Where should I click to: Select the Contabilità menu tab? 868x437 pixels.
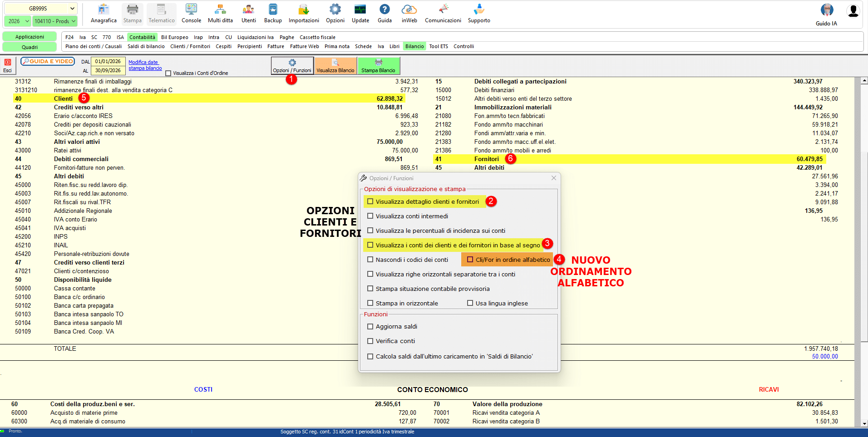click(x=142, y=37)
